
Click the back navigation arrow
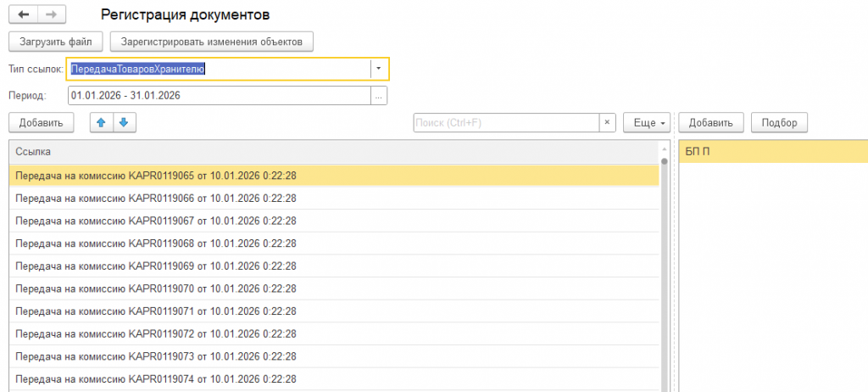click(23, 15)
